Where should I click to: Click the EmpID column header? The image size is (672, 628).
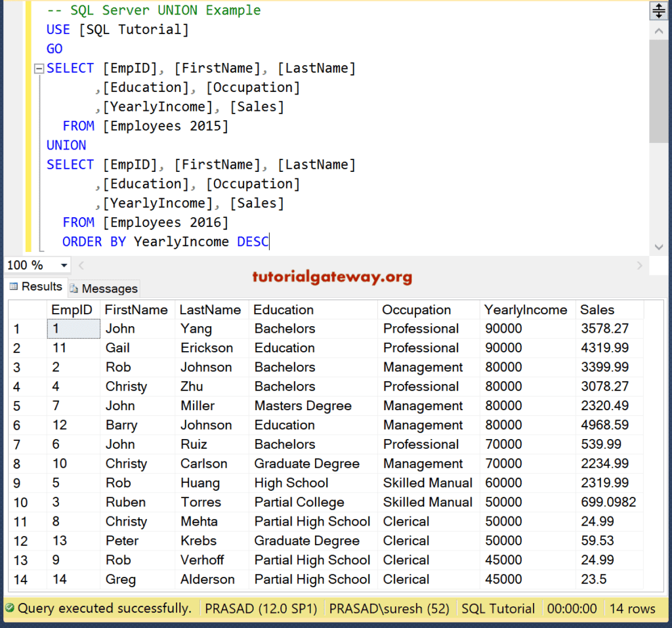click(73, 309)
